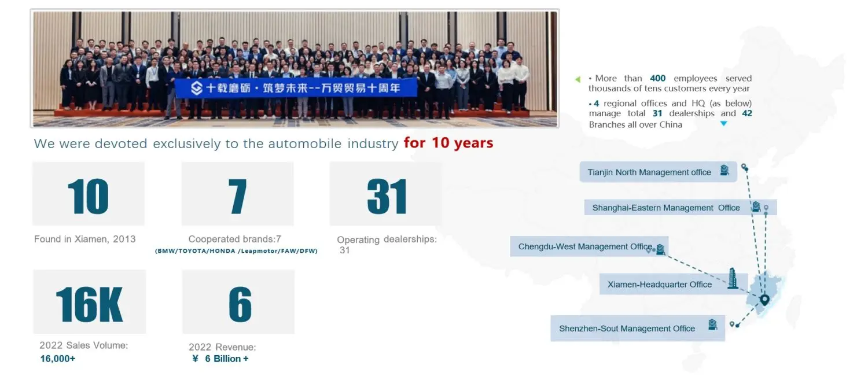
Task: Select the Tianjin North Management office label
Action: [658, 172]
